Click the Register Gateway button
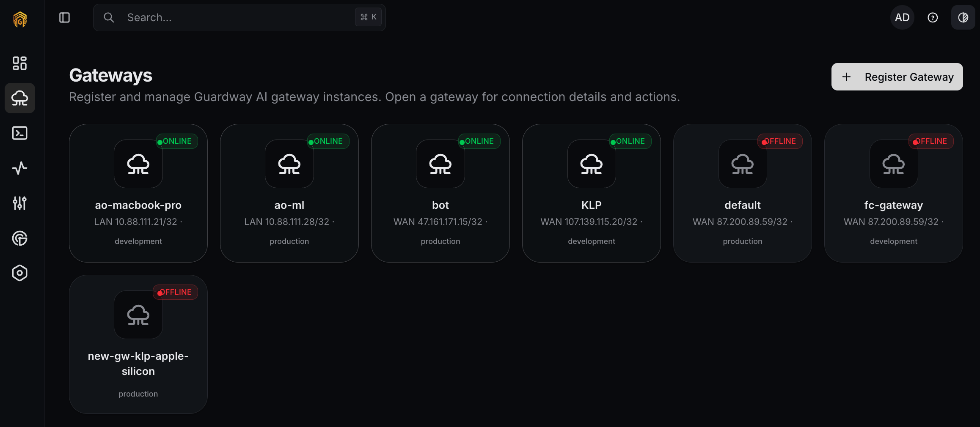This screenshot has height=427, width=980. 897,77
